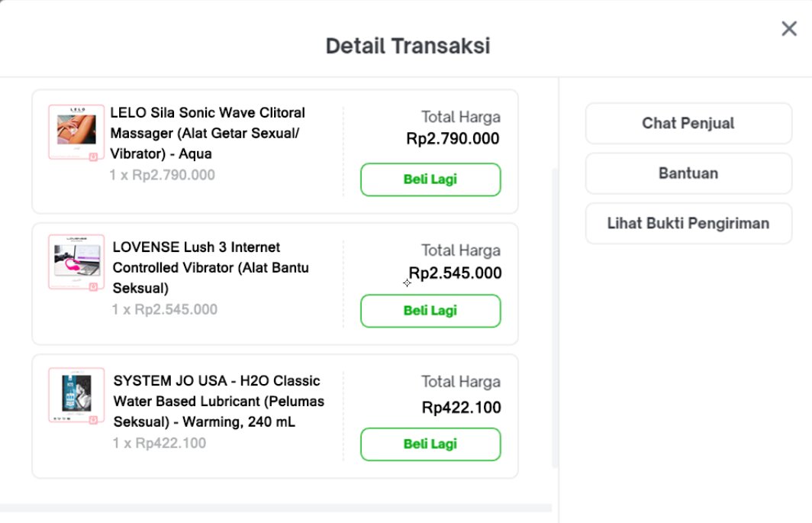
Task: Open Bantuan for help
Action: [688, 173]
